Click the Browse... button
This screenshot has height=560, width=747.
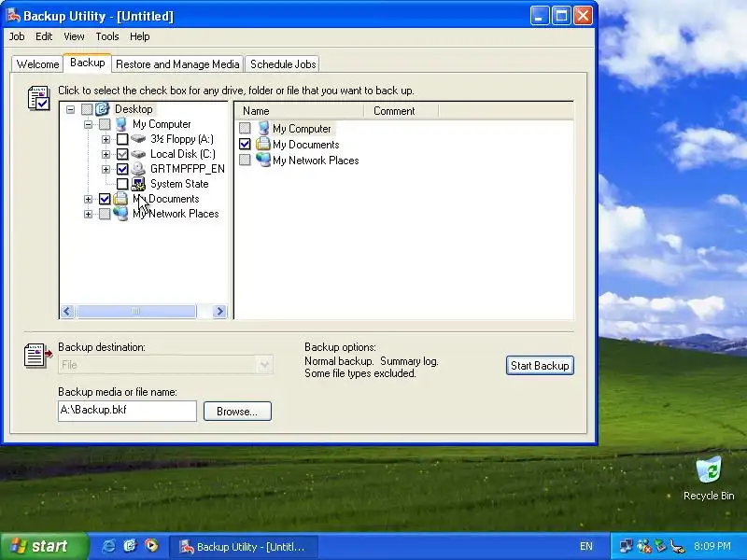[x=237, y=412]
